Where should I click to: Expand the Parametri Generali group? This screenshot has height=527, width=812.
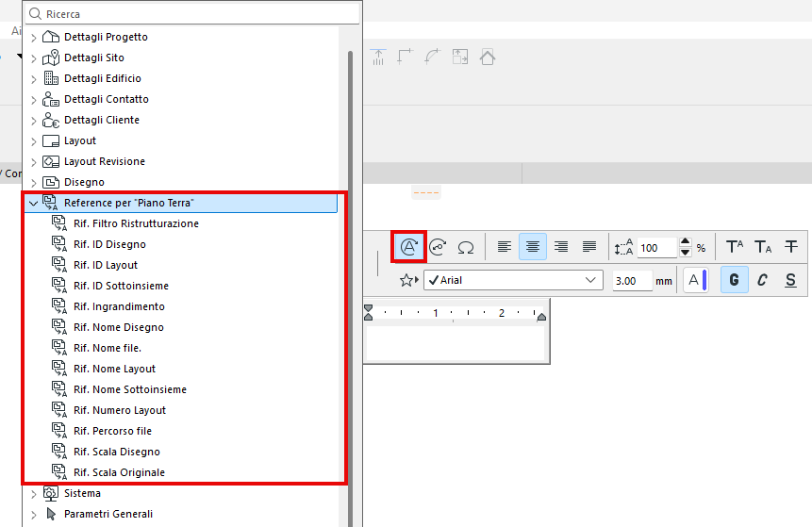coord(34,514)
